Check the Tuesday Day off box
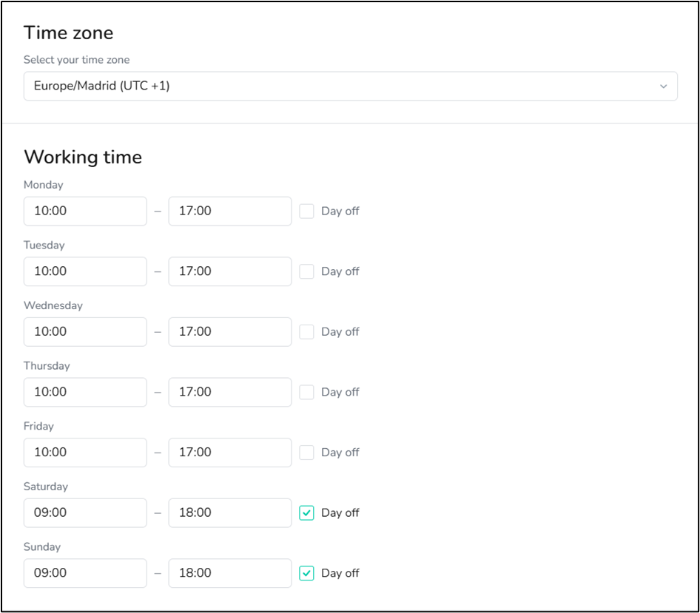700x613 pixels. [x=306, y=271]
